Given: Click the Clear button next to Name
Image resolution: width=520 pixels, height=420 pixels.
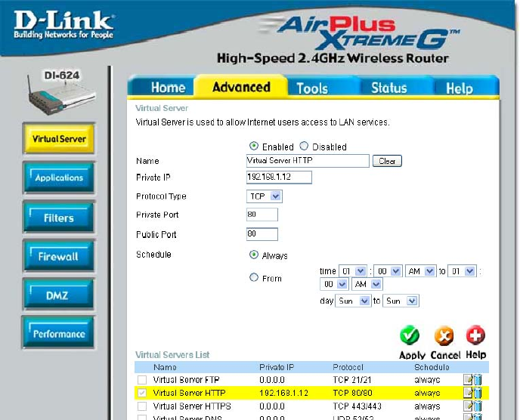Looking at the screenshot, I should 387,161.
